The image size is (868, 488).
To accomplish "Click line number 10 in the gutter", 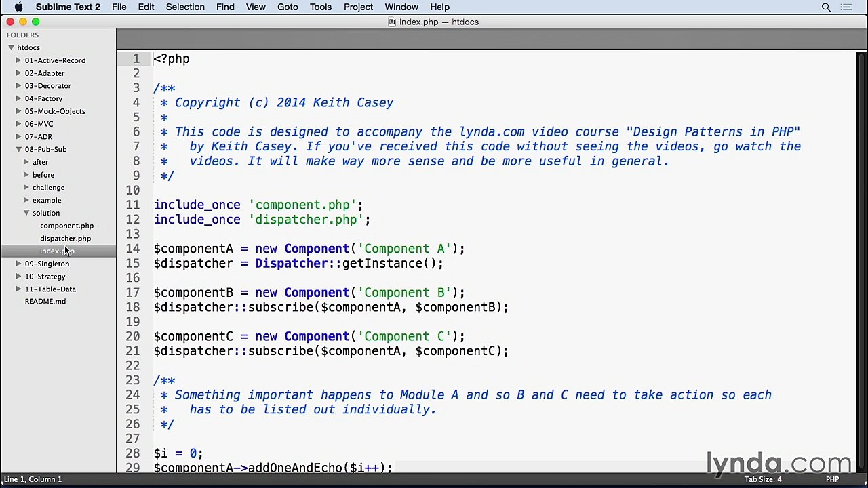I will point(132,190).
